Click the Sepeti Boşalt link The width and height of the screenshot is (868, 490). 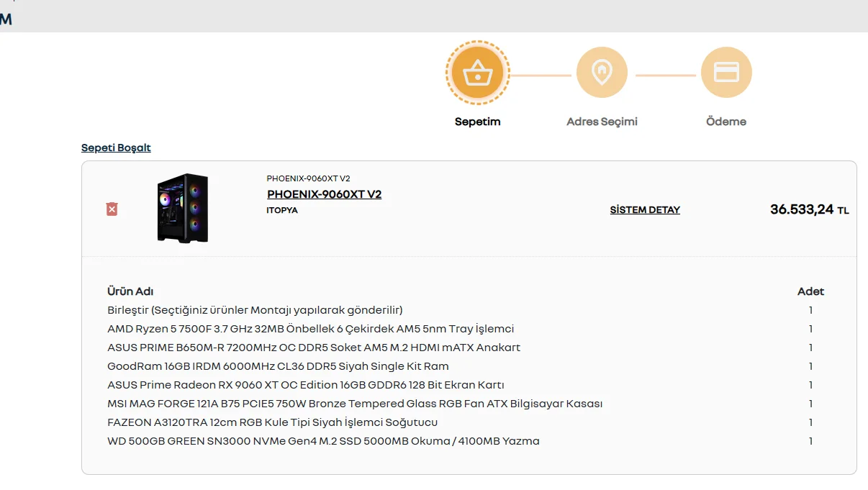click(x=116, y=148)
